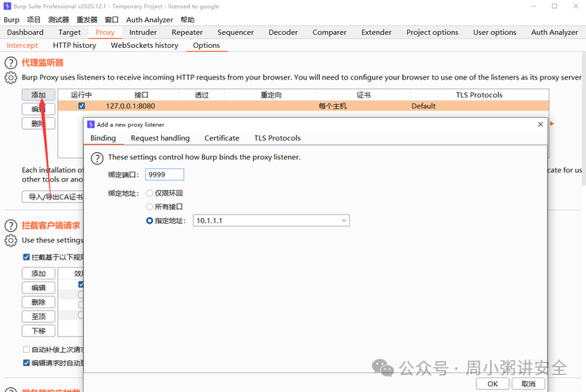The image size is (586, 392).
Task: Open Auth Analyzer menu in menu bar
Action: pyautogui.click(x=150, y=20)
